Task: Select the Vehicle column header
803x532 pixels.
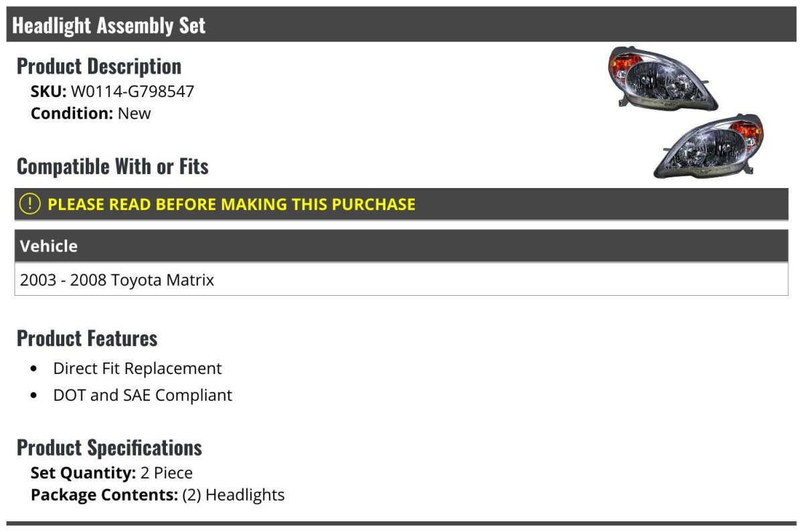Action: [x=49, y=246]
